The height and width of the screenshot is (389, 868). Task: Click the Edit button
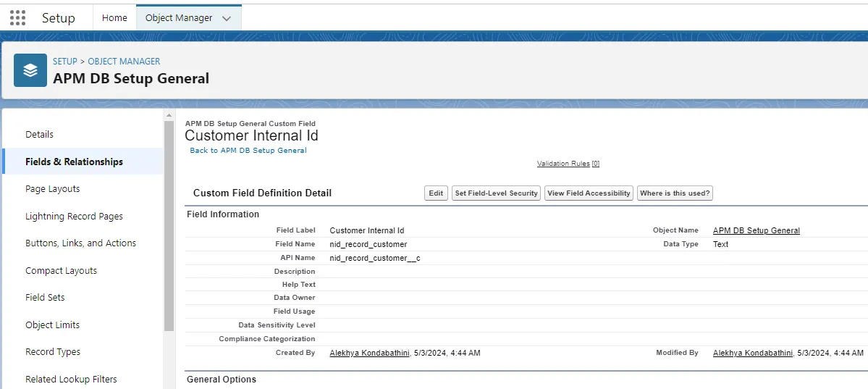(436, 193)
